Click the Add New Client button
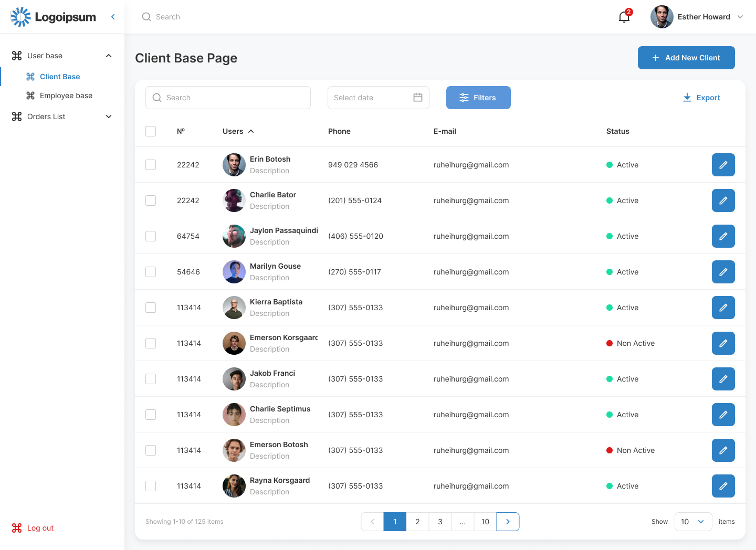The image size is (756, 550). click(x=686, y=58)
